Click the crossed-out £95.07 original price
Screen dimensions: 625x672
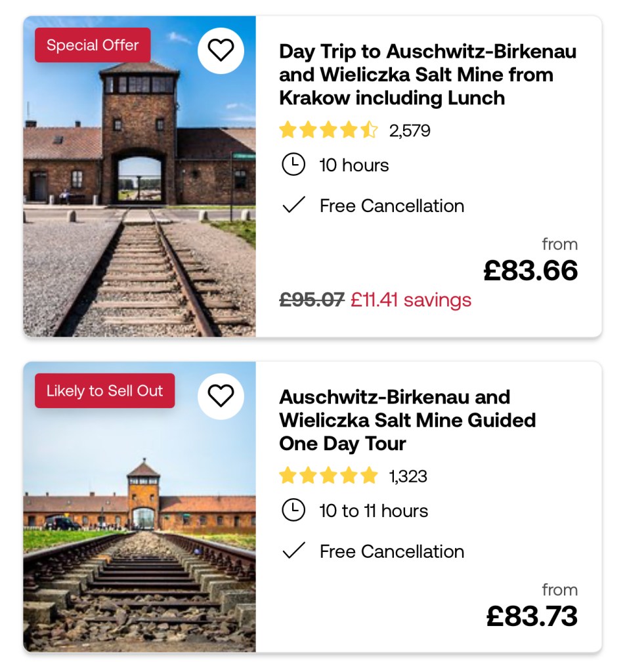[x=312, y=300]
